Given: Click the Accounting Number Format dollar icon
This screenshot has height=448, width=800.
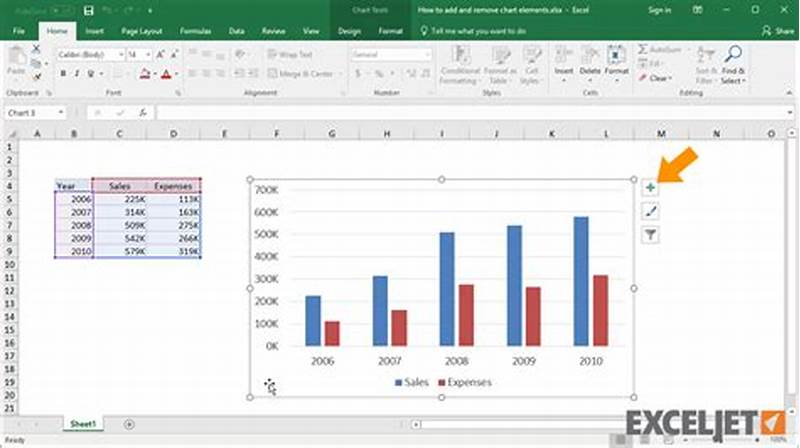Looking at the screenshot, I should coord(358,74).
